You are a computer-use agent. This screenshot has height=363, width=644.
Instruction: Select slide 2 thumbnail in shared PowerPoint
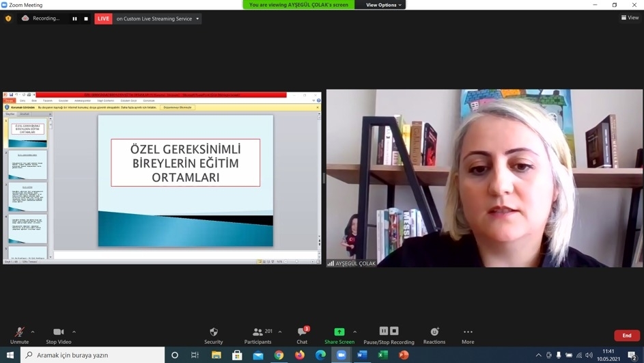point(27,165)
